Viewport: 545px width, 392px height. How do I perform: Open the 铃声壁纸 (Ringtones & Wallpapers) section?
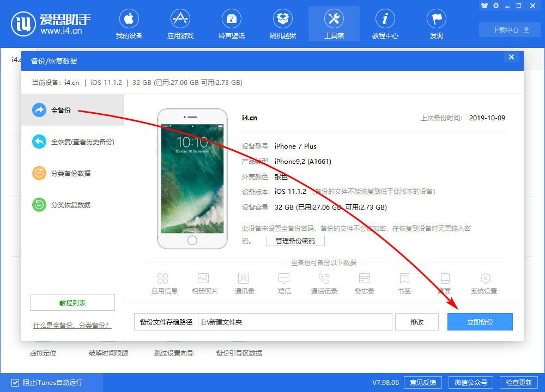(x=232, y=23)
